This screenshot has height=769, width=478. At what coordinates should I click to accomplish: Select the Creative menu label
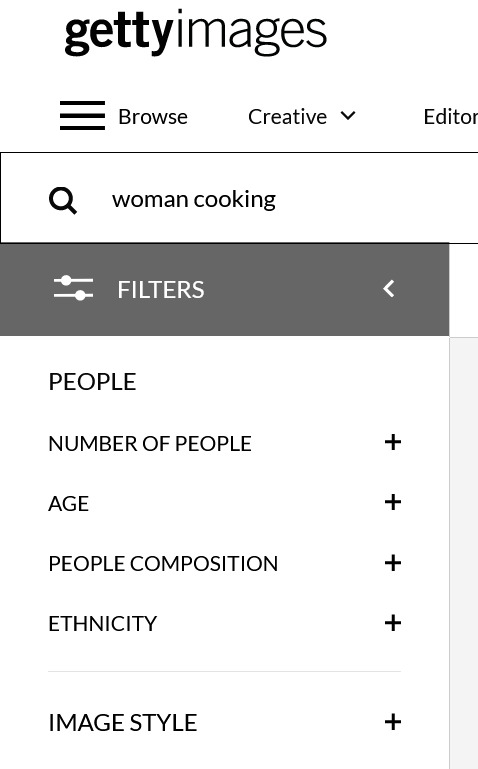point(287,117)
